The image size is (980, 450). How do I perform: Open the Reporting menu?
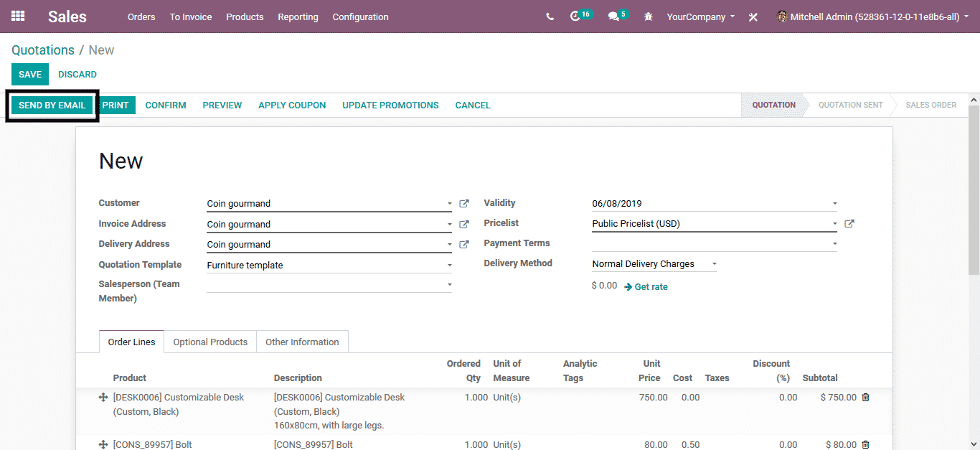(298, 17)
